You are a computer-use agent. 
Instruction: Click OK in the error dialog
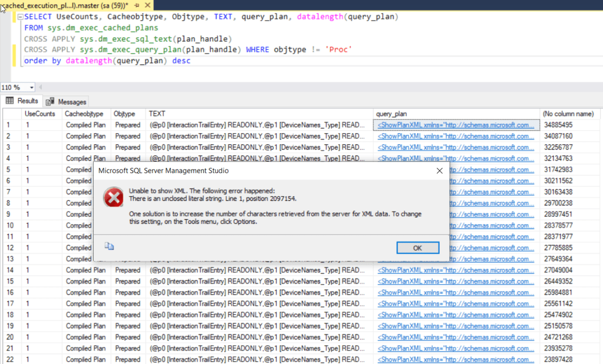coord(417,248)
